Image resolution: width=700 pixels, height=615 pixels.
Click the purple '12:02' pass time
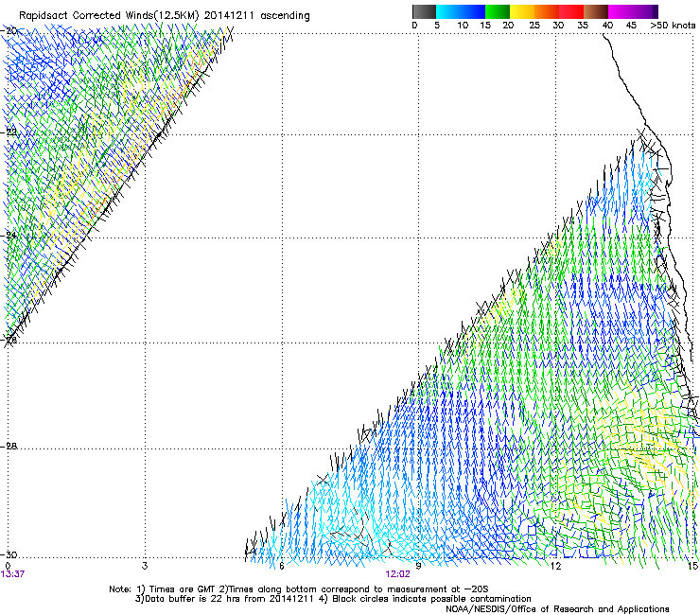397,574
